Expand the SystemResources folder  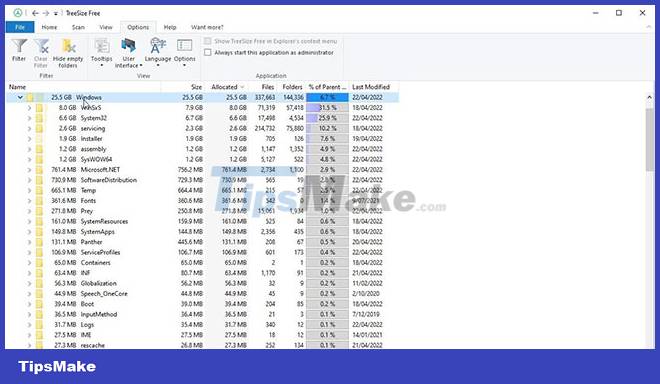(29, 221)
